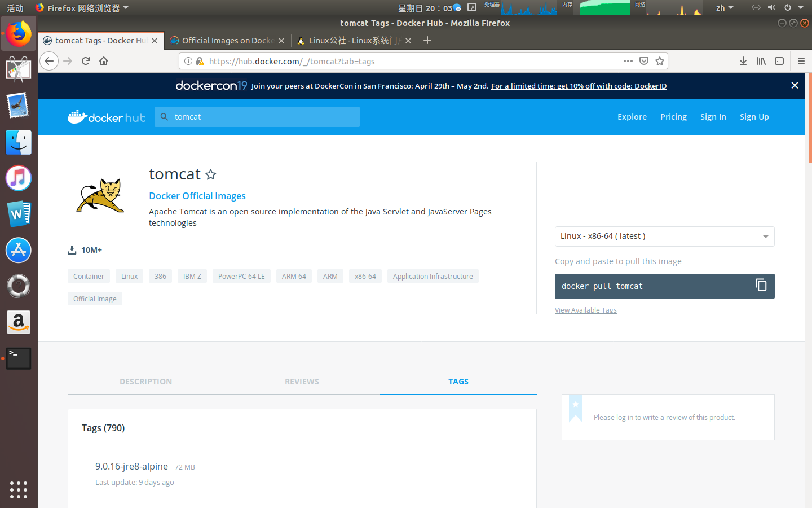812x508 pixels.
Task: Open the Finder-style file manager in dock
Action: [x=19, y=142]
